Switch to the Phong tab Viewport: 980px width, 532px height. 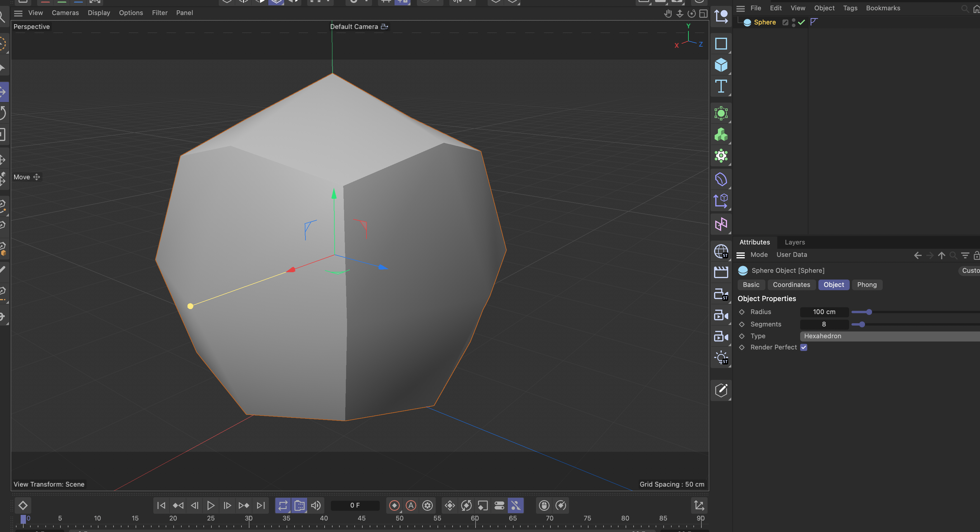click(866, 285)
